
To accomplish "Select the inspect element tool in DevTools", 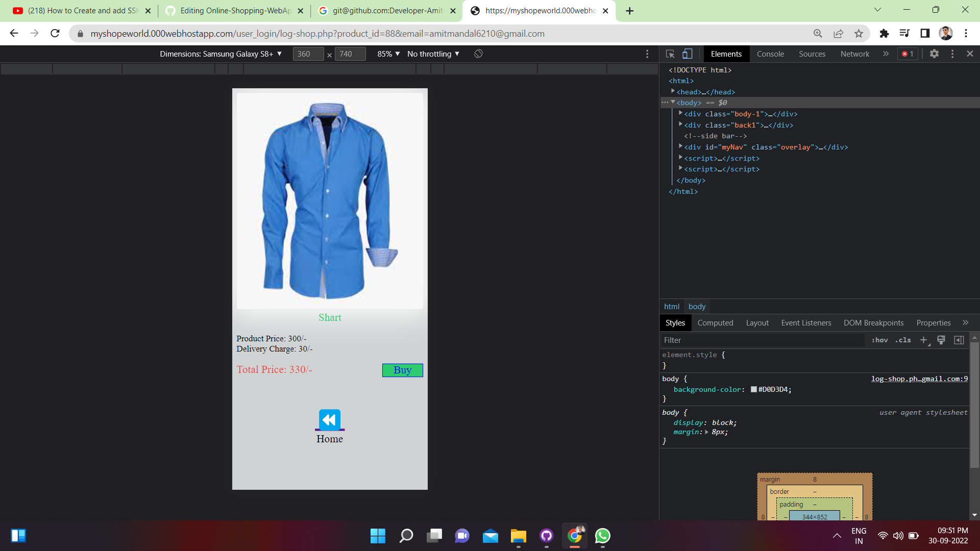I will pos(670,54).
